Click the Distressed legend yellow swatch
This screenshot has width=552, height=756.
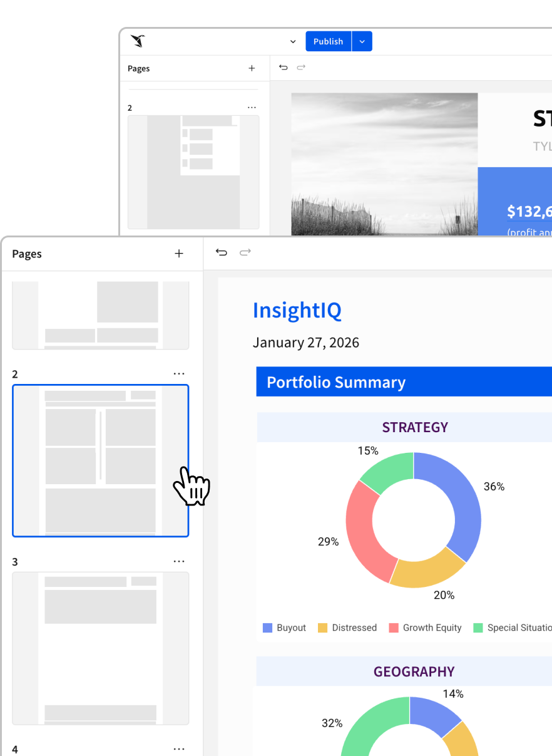tap(323, 628)
